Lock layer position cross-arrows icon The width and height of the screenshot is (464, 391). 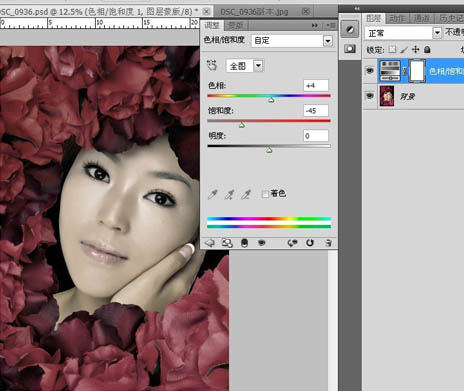pos(415,50)
